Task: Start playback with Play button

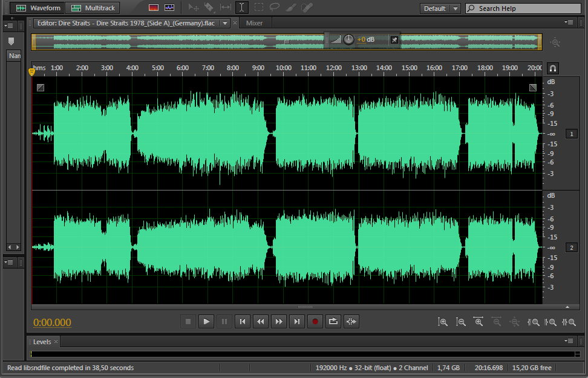Action: click(x=206, y=321)
